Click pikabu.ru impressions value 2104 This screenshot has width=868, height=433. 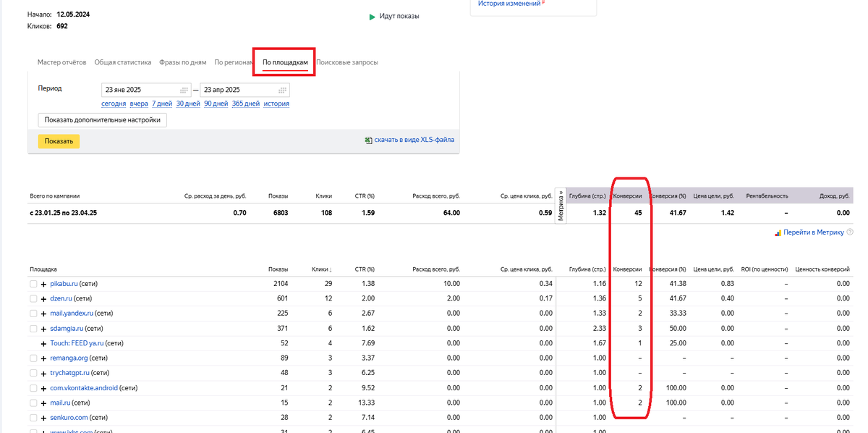click(281, 284)
